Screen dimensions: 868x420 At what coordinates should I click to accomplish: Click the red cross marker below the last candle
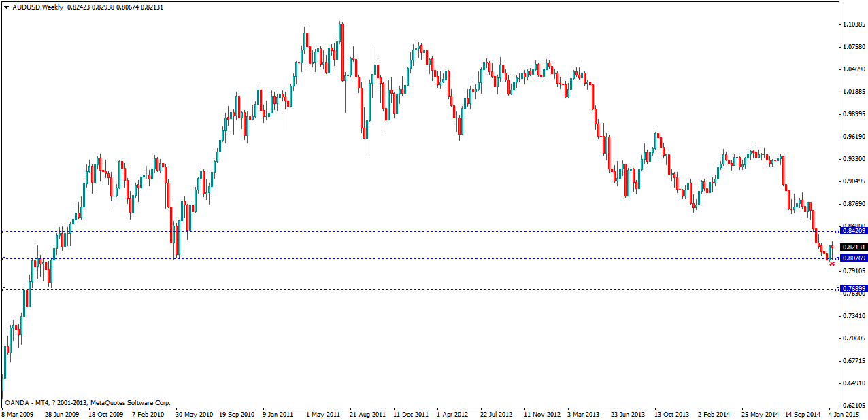tap(832, 264)
